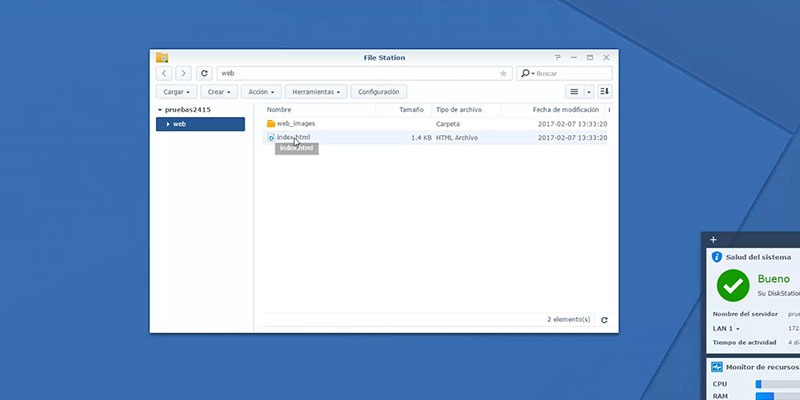Click the path field showing web

click(364, 73)
